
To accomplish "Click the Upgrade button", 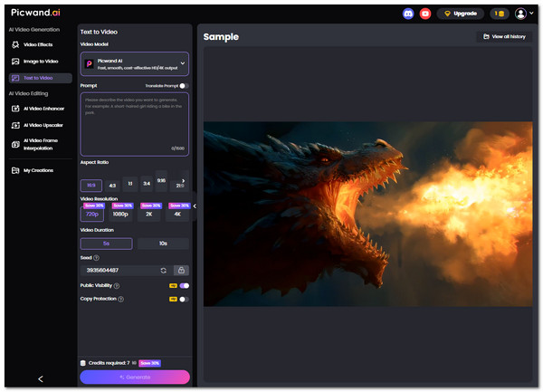I will [x=460, y=14].
